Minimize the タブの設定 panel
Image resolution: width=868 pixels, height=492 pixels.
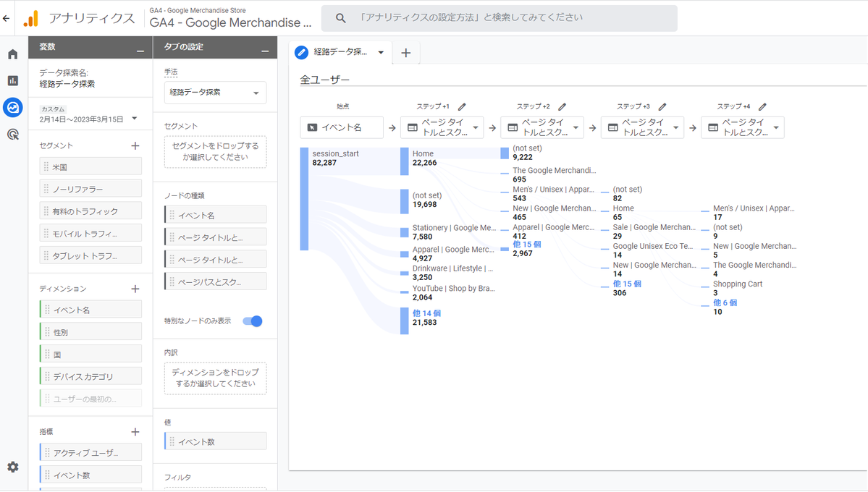tap(265, 51)
